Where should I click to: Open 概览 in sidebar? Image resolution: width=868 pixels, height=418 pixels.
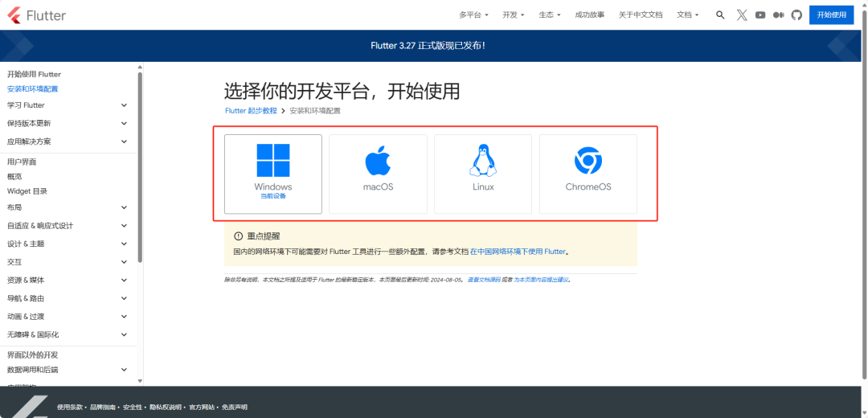(14, 177)
